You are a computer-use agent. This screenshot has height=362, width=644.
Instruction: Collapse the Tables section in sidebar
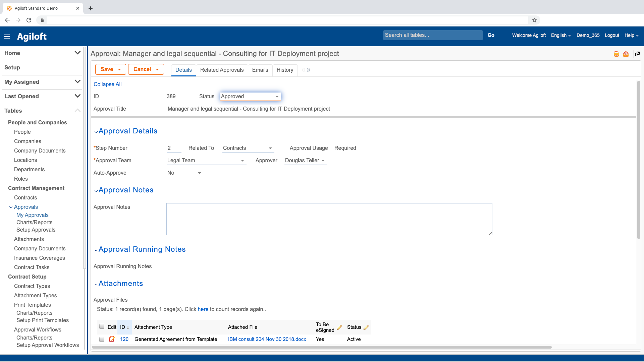coord(77,111)
